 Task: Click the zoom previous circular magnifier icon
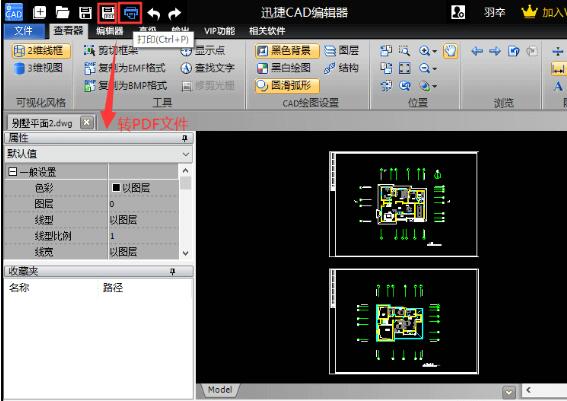pyautogui.click(x=405, y=86)
